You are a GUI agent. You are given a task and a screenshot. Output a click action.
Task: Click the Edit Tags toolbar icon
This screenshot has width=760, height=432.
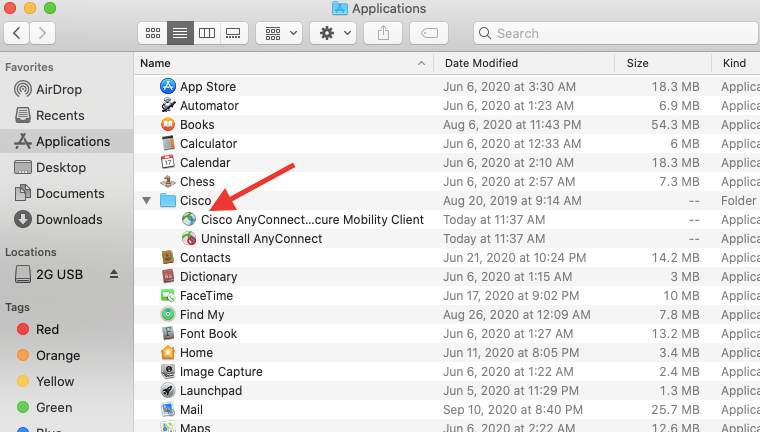pyautogui.click(x=428, y=33)
